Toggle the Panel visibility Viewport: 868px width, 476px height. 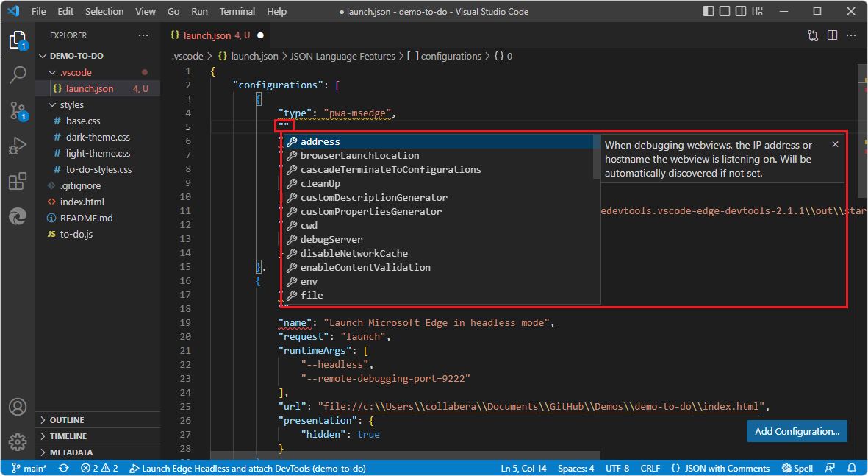point(725,11)
